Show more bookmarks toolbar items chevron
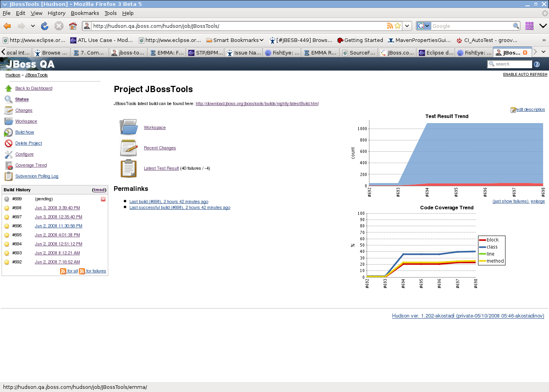Screen dimensions: 549x392 click(544, 40)
